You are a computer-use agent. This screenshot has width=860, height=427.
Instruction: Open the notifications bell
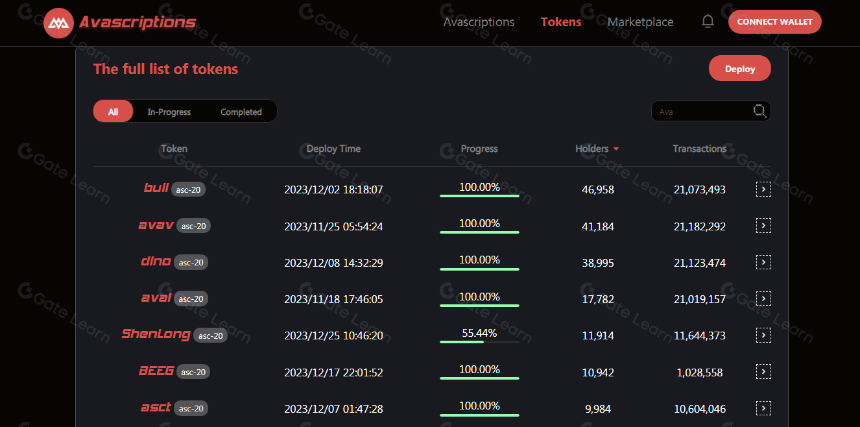point(708,21)
